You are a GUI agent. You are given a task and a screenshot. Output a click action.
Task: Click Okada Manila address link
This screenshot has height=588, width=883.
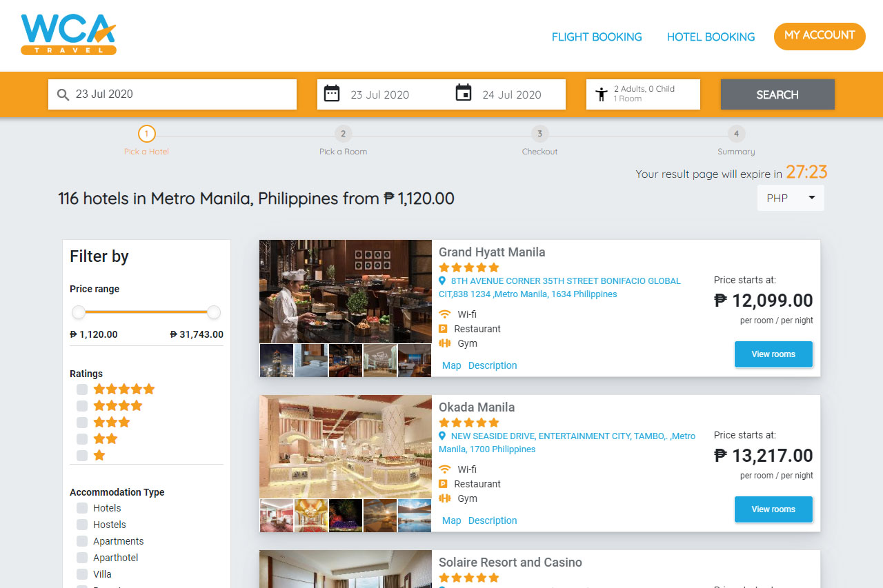point(567,443)
